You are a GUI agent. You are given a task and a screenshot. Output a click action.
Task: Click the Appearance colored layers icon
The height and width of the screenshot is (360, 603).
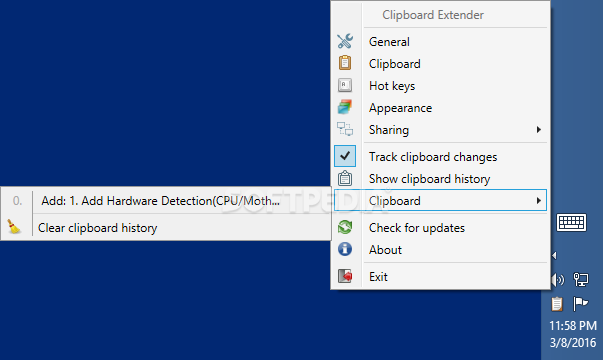345,107
